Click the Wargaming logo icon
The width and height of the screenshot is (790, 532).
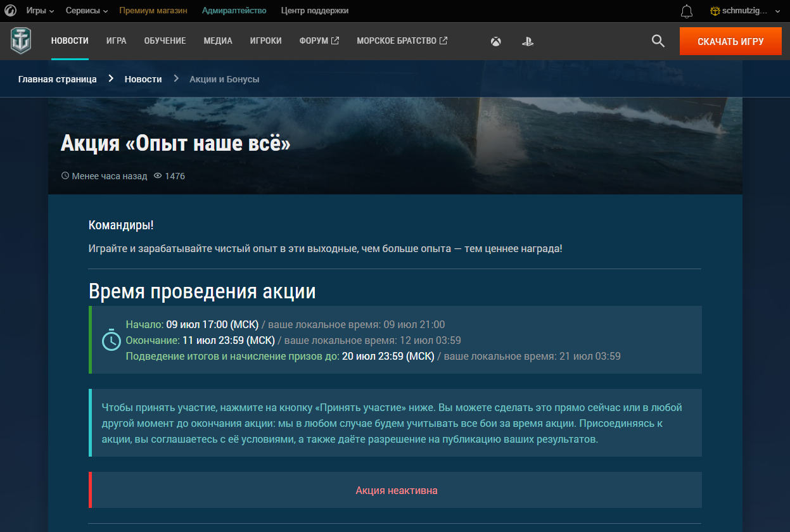[11, 11]
